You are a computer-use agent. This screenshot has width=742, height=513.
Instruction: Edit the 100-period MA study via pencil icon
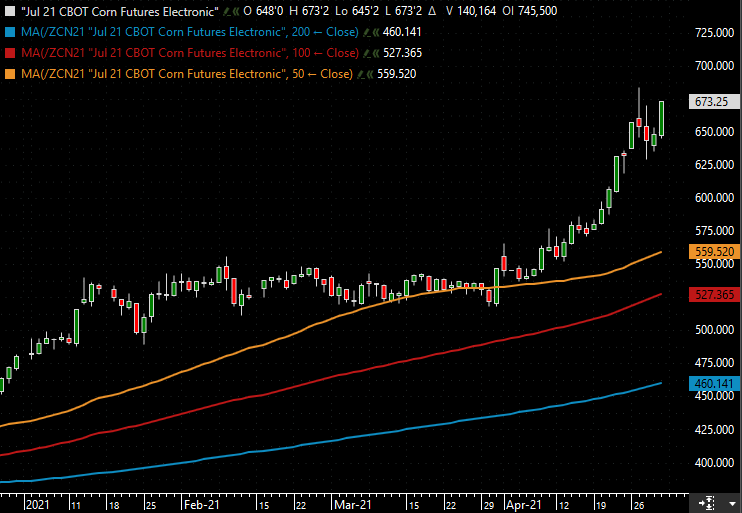(x=367, y=53)
